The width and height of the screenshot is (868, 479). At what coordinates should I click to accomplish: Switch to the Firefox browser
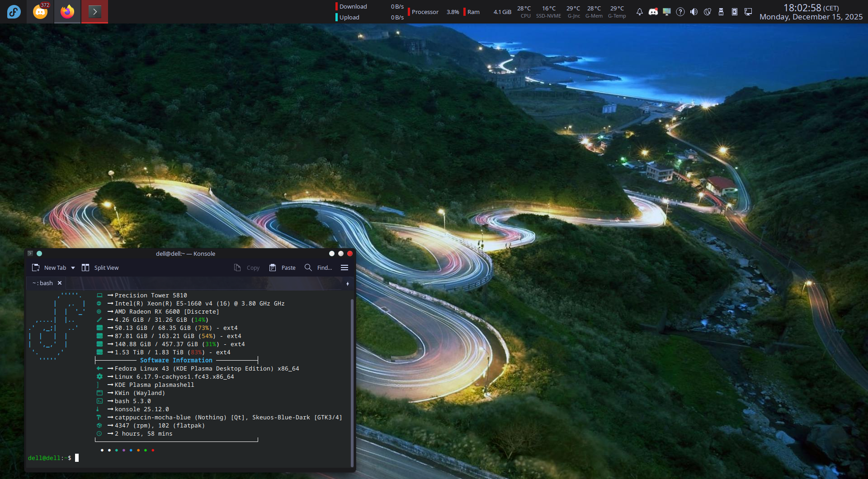tap(67, 12)
